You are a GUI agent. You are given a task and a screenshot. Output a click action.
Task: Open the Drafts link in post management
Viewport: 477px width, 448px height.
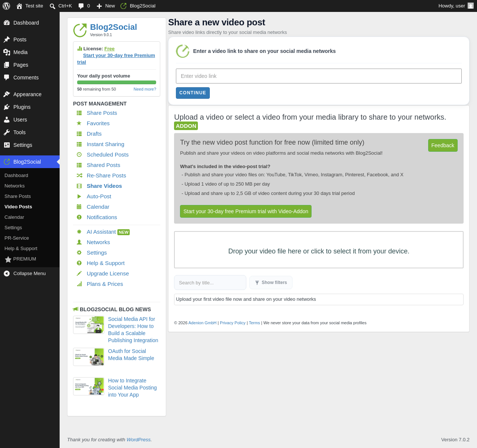(x=94, y=134)
